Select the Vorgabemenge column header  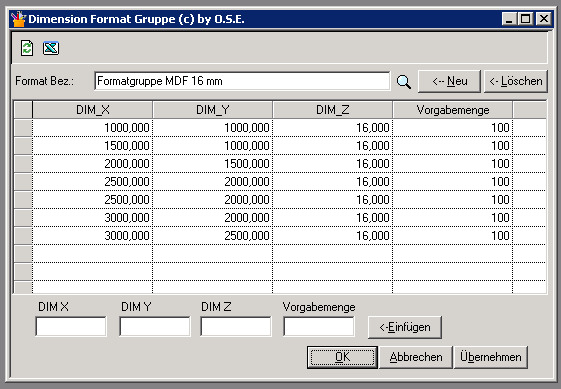(x=453, y=110)
